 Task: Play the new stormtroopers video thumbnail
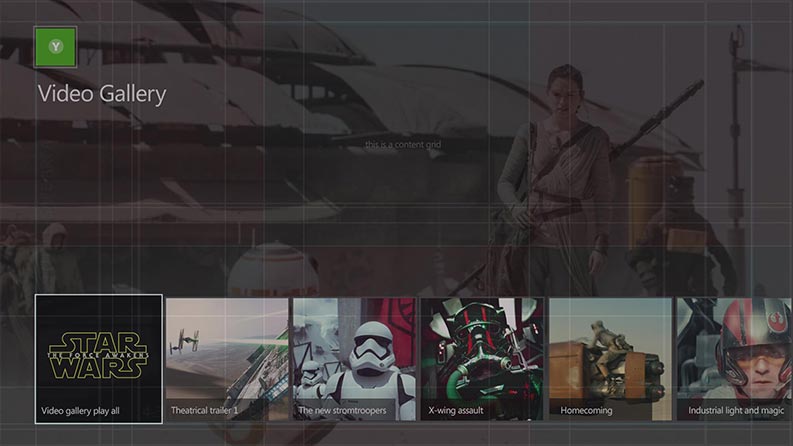[x=354, y=350]
